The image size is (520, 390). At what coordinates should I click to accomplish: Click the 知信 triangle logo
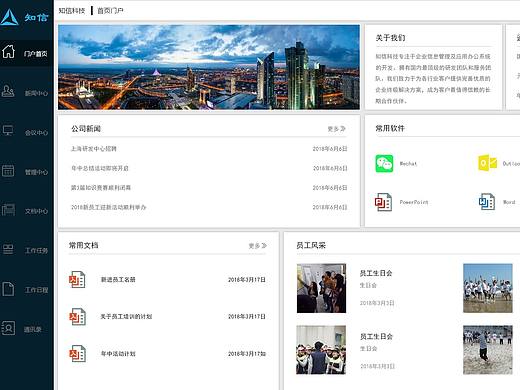9,17
